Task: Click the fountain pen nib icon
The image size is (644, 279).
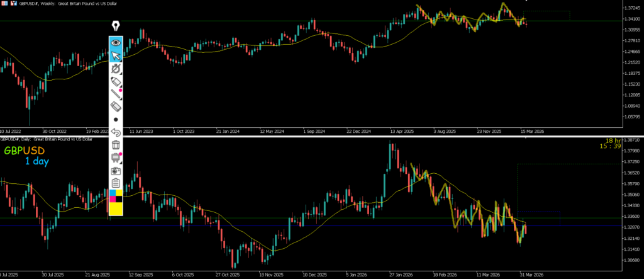Action: point(116,26)
